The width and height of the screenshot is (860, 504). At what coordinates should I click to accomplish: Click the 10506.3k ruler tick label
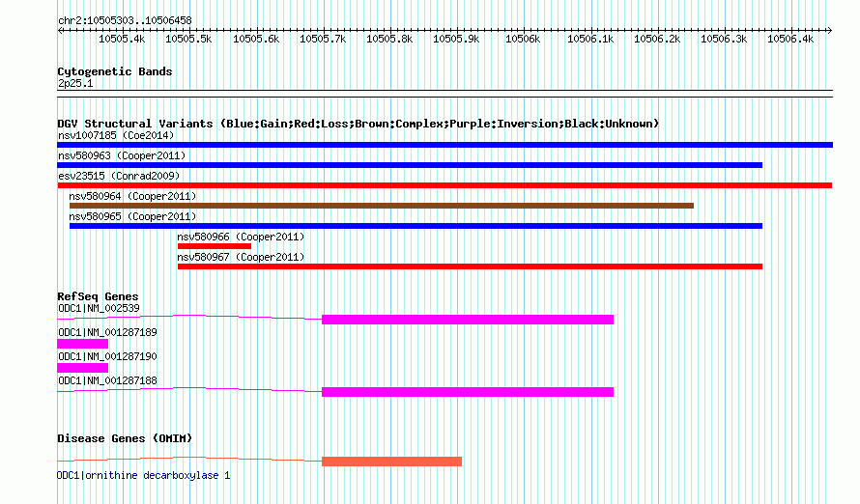tap(724, 39)
